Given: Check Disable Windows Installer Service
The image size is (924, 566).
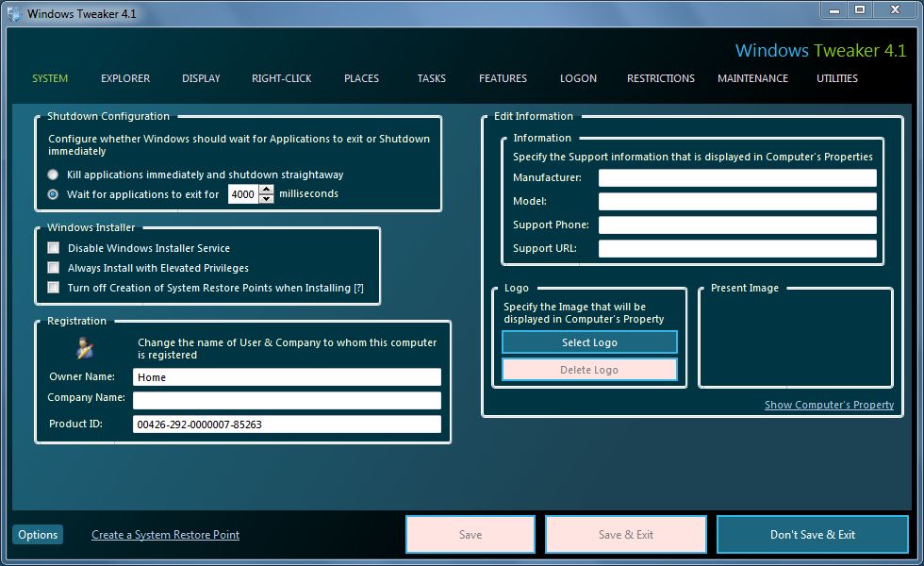Looking at the screenshot, I should [x=54, y=247].
